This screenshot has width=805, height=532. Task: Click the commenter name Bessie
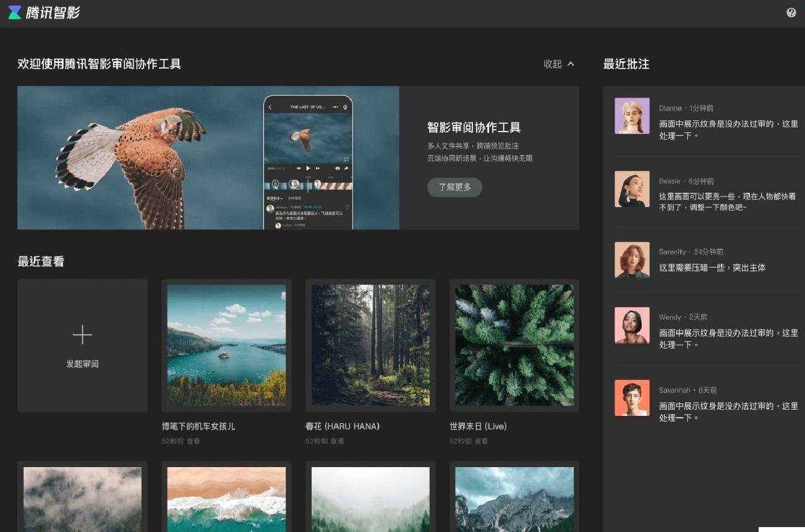670,181
